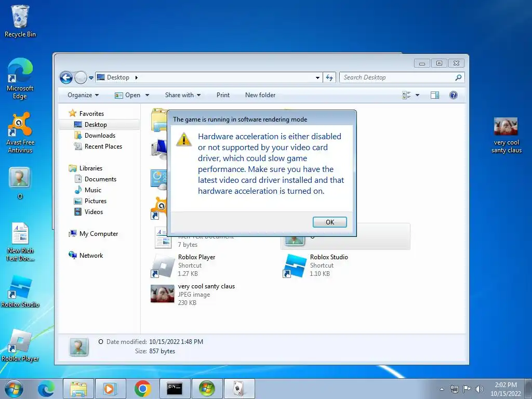This screenshot has width=532, height=399.
Task: Change your view icon button
Action: (x=406, y=96)
